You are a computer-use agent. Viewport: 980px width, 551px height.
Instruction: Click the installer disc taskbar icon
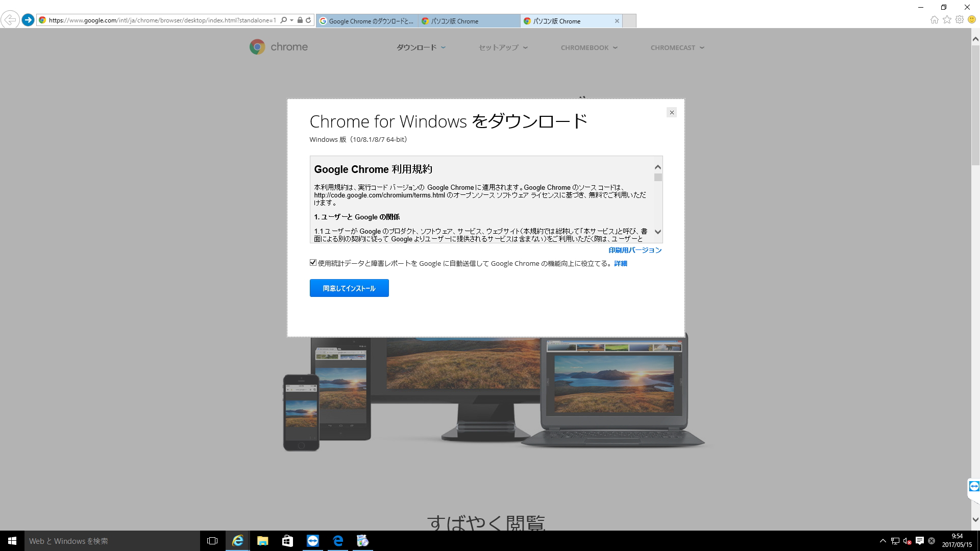click(x=362, y=541)
